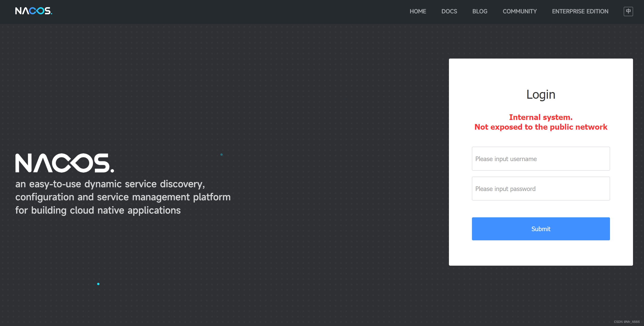Image resolution: width=644 pixels, height=326 pixels.
Task: Open the COMMUNITY nav link
Action: (x=519, y=11)
